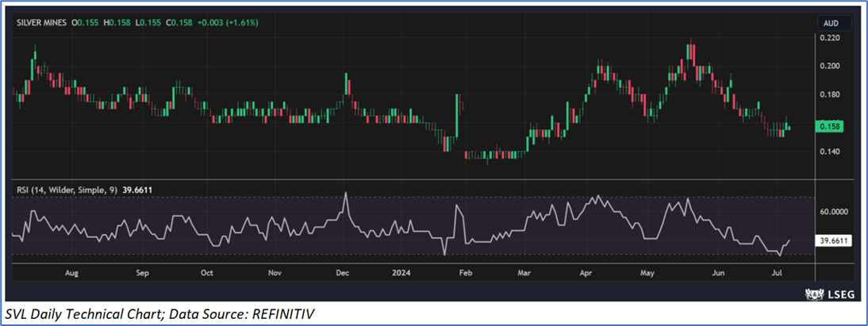Click the 0.200 price axis label
This screenshot has width=868, height=326.
pyautogui.click(x=829, y=66)
